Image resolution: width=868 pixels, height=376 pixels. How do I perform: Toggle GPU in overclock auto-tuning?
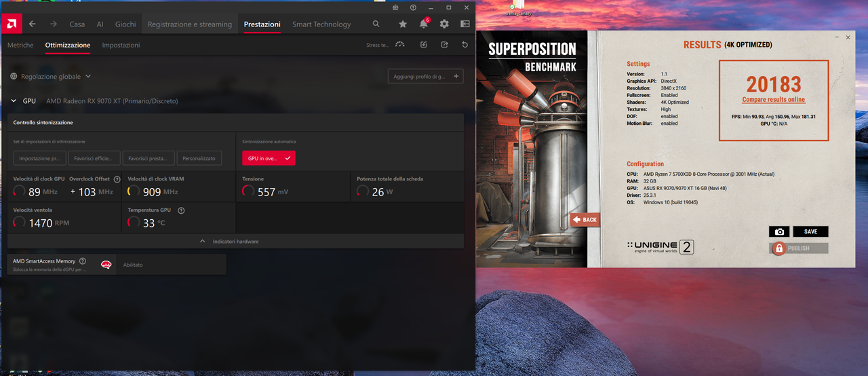click(x=269, y=158)
